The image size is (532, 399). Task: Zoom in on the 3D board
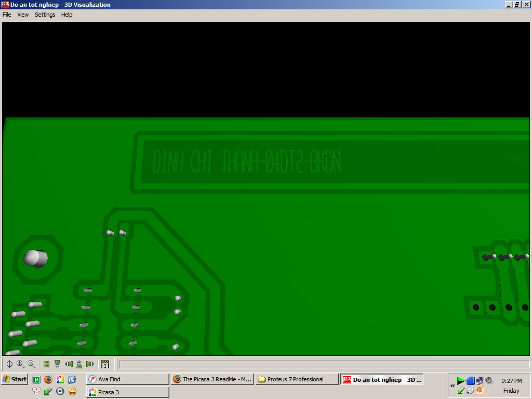[x=20, y=364]
